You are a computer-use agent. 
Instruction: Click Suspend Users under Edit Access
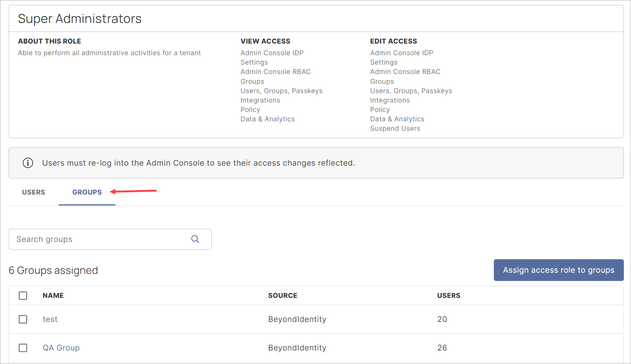click(x=395, y=128)
